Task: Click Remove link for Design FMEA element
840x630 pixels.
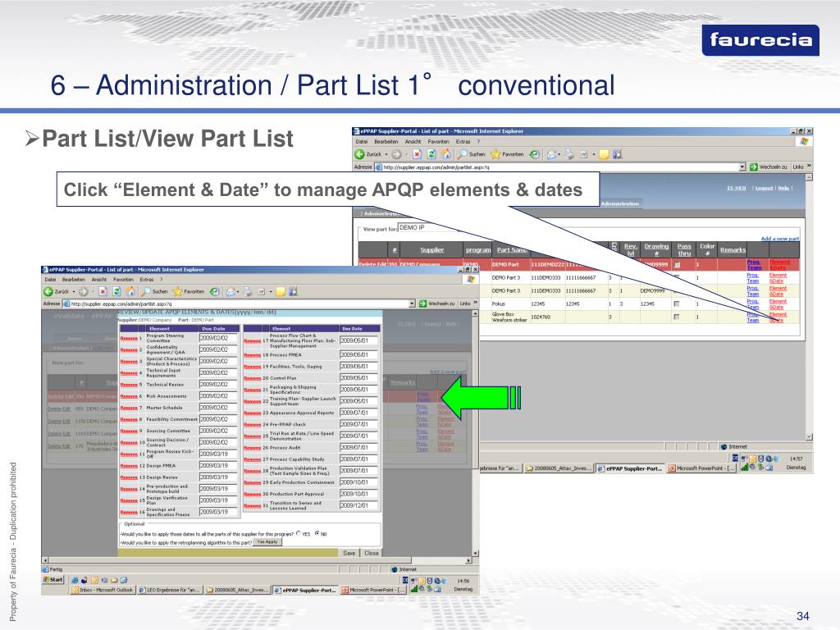Action: [129, 466]
